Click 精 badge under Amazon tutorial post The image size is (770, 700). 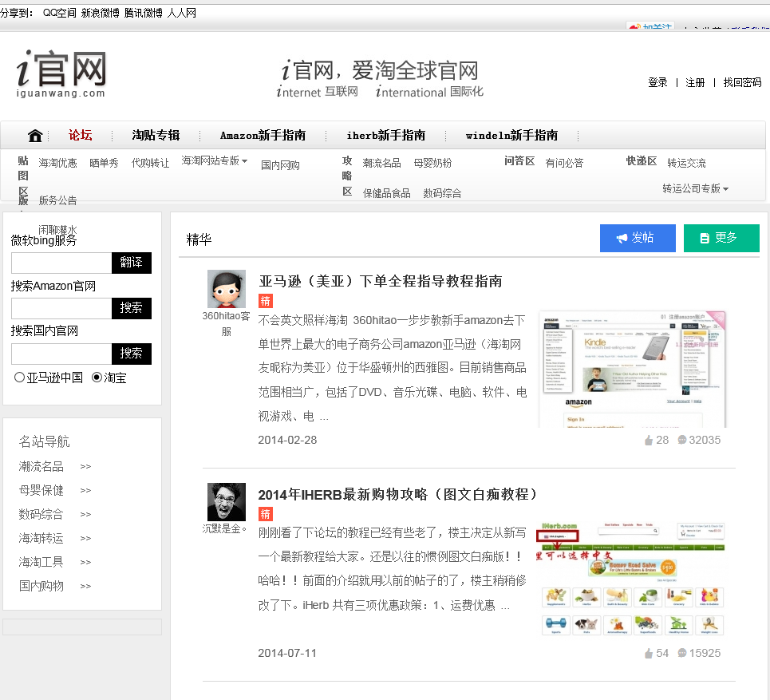pos(265,301)
